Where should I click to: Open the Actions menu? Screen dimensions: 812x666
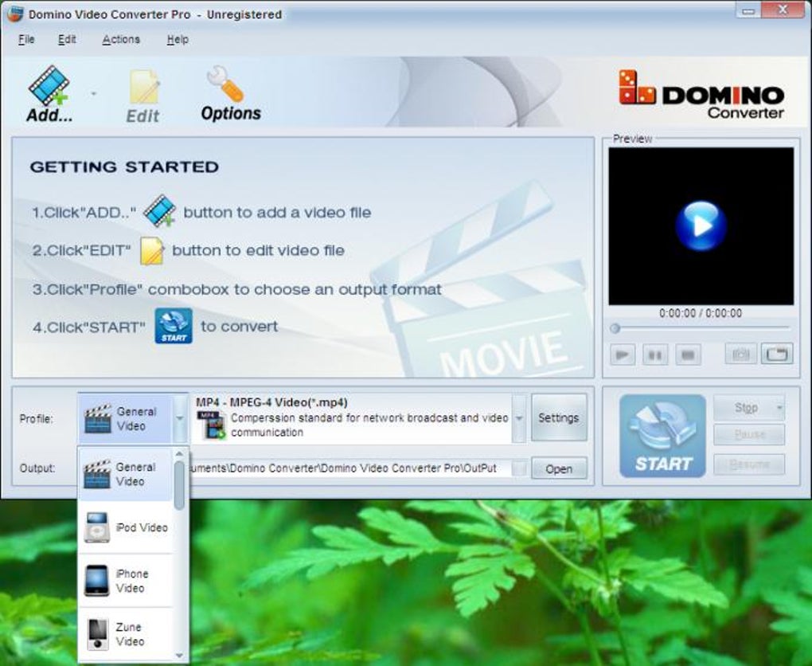(121, 39)
